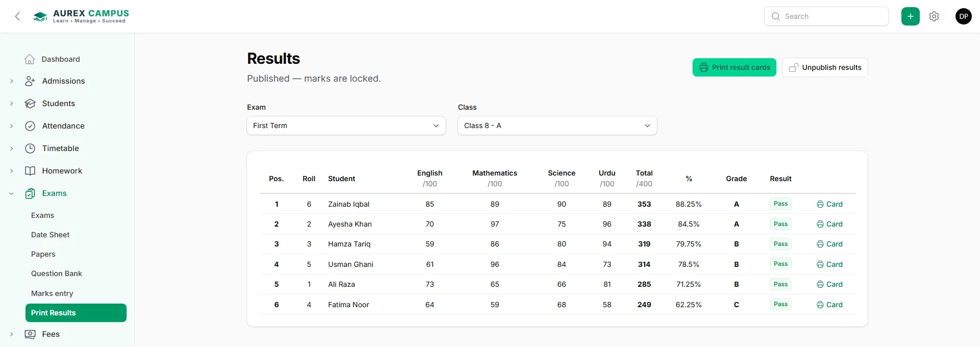Click the Pass badge for Fatima Noor

point(780,304)
